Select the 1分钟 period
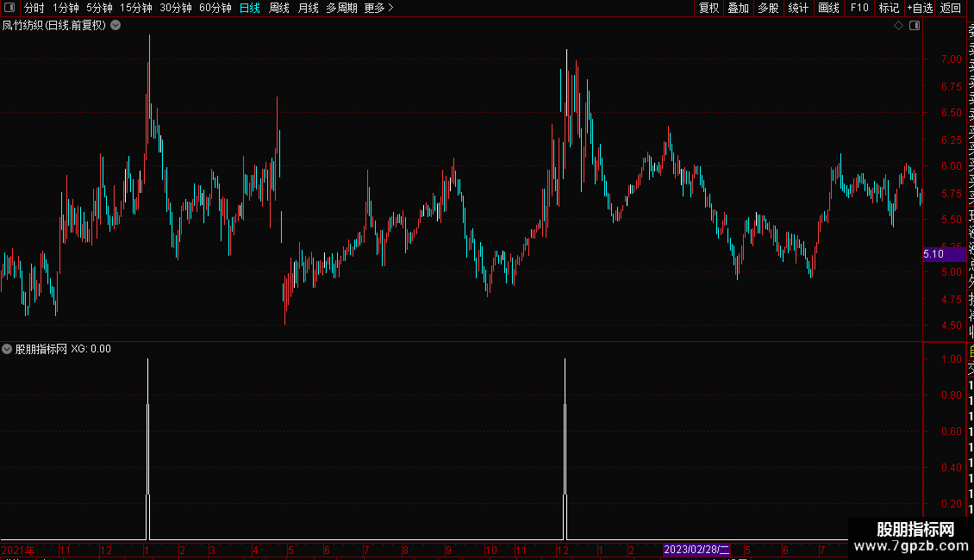 click(x=66, y=8)
